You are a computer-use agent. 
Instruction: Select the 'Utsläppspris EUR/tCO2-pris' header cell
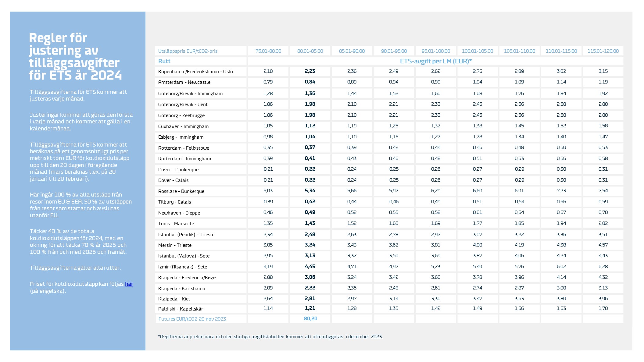[188, 51]
